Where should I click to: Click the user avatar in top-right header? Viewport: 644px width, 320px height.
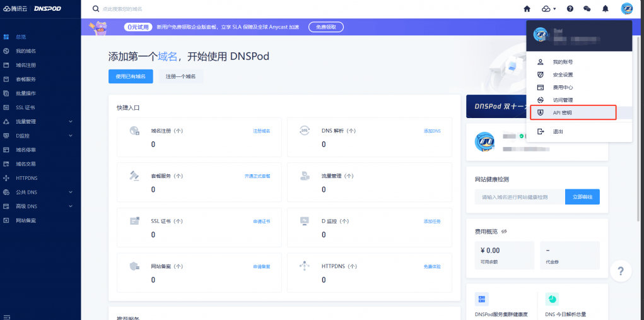pyautogui.click(x=627, y=9)
